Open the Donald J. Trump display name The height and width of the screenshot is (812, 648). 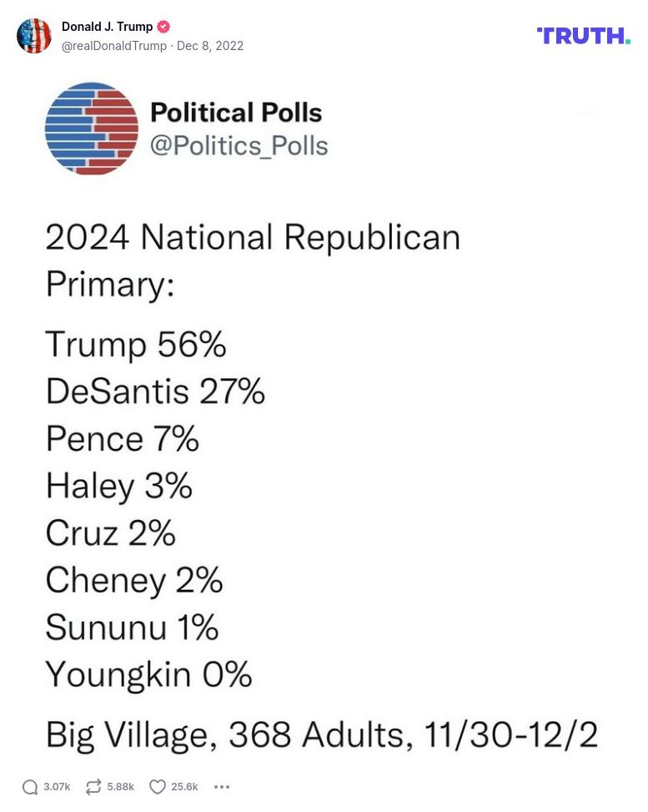coord(108,27)
